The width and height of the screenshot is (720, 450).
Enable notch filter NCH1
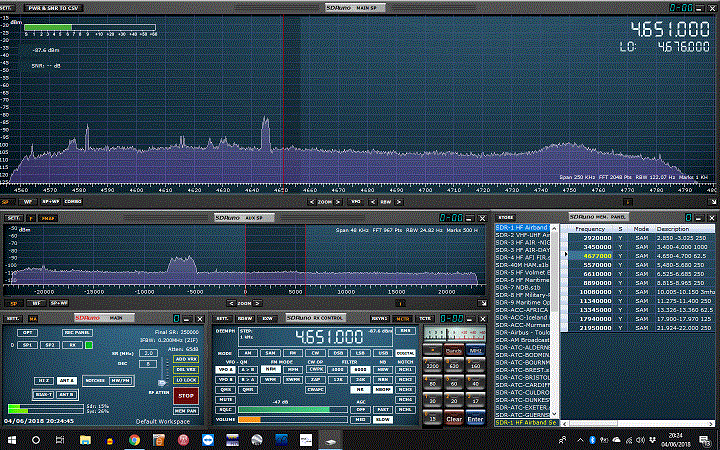[x=405, y=370]
